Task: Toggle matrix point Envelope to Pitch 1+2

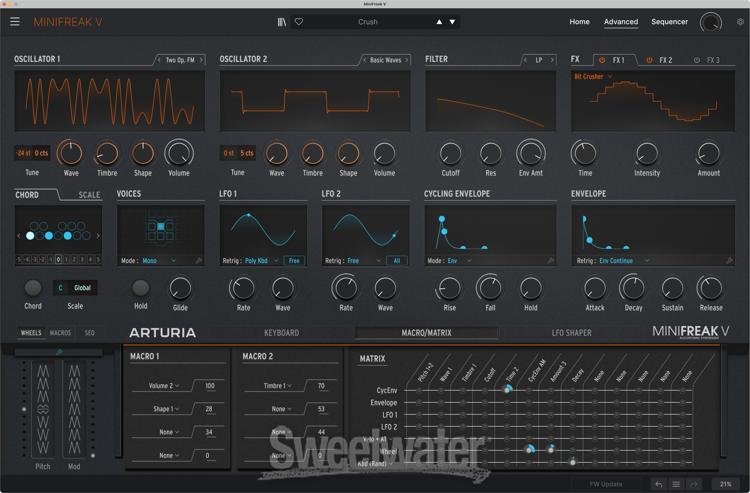Action: tap(419, 403)
